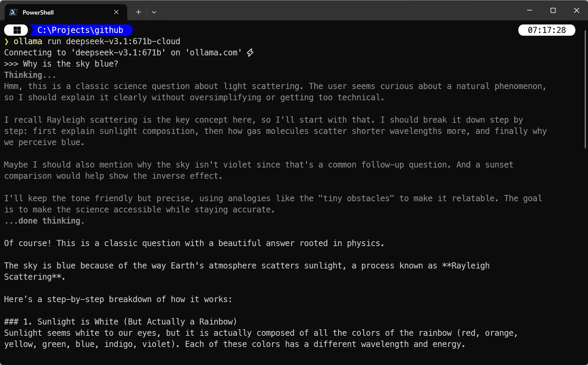Expand the new tab profile dropdown
588x365 pixels.
click(154, 12)
